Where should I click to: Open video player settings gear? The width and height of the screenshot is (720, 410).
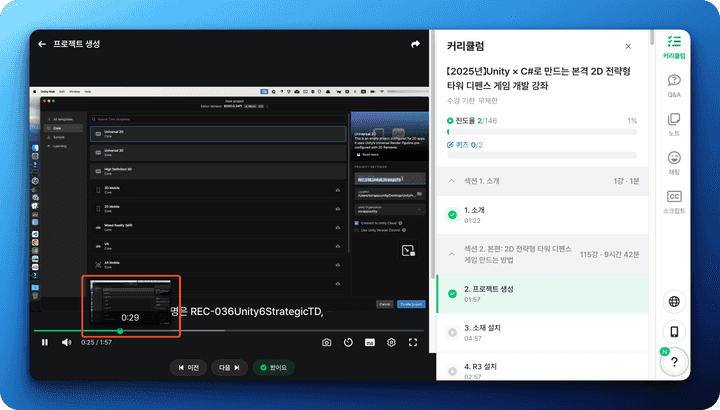(391, 343)
